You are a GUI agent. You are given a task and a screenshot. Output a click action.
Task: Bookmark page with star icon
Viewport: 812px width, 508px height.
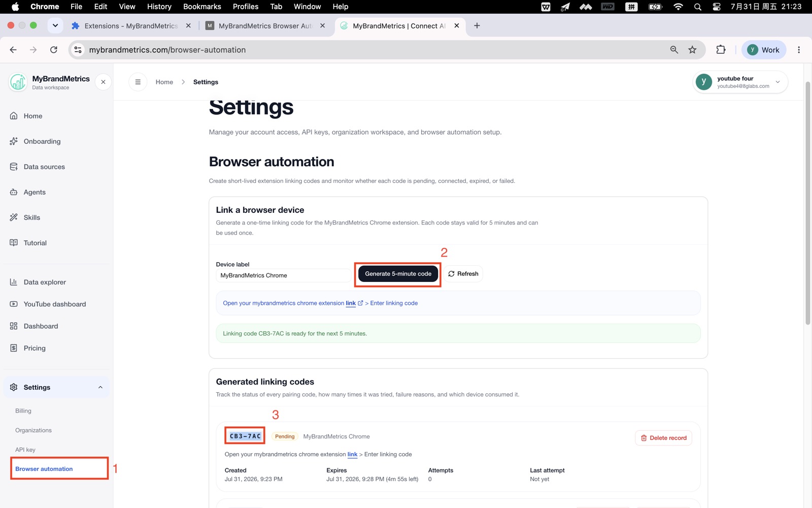click(x=692, y=50)
